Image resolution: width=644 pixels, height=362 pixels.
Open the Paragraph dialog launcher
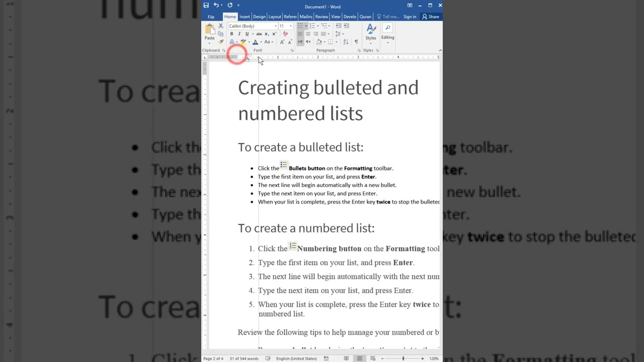359,50
